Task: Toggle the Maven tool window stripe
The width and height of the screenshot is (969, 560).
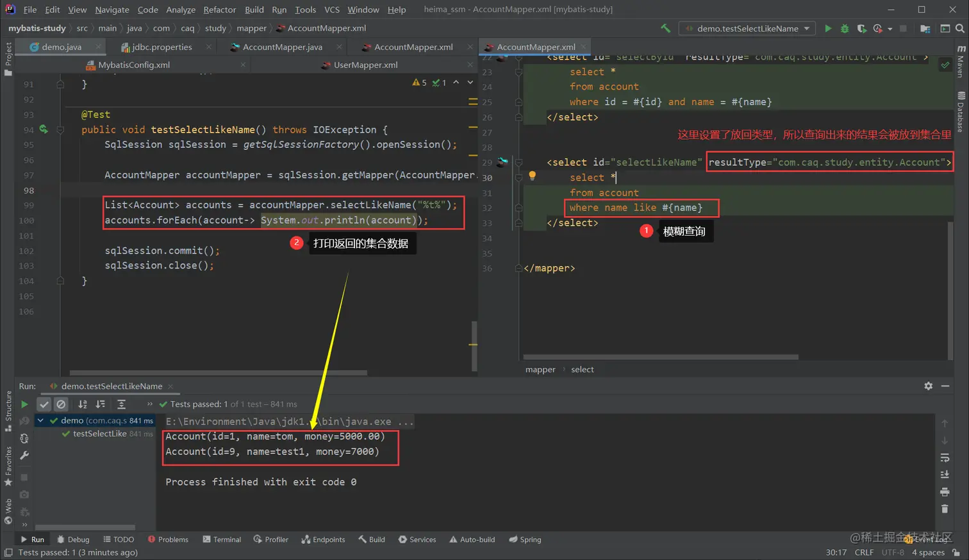Action: [961, 62]
